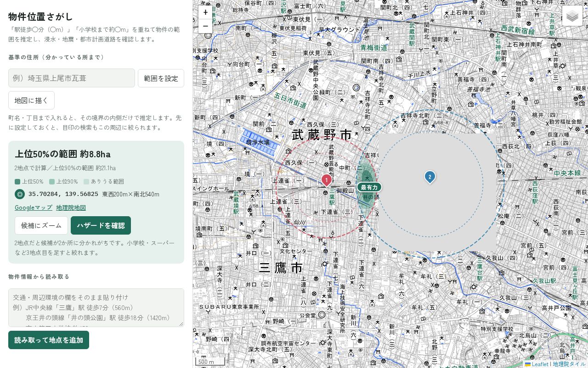Click the 調布航空宇宙センター label
Screen dimensions: 588x368
tap(288, 344)
